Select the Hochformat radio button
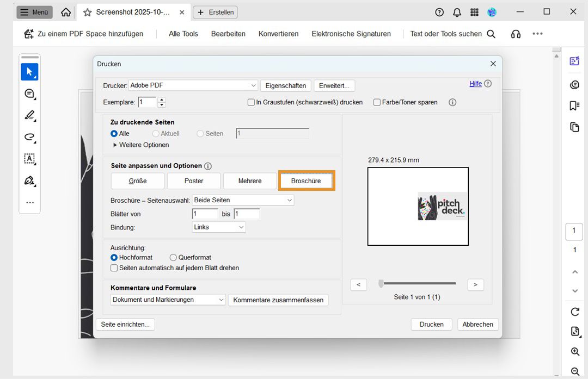This screenshot has height=379, width=588. pyautogui.click(x=114, y=258)
